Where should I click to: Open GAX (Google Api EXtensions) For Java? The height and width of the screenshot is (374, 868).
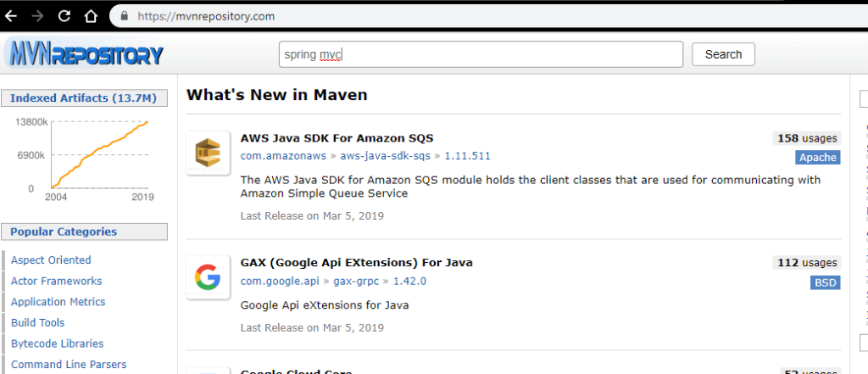(356, 262)
